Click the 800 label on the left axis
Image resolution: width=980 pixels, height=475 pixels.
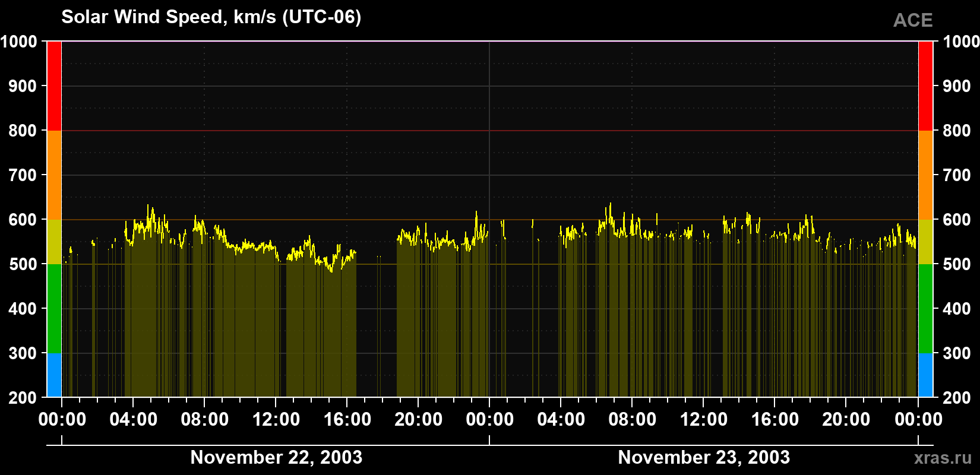click(x=23, y=131)
